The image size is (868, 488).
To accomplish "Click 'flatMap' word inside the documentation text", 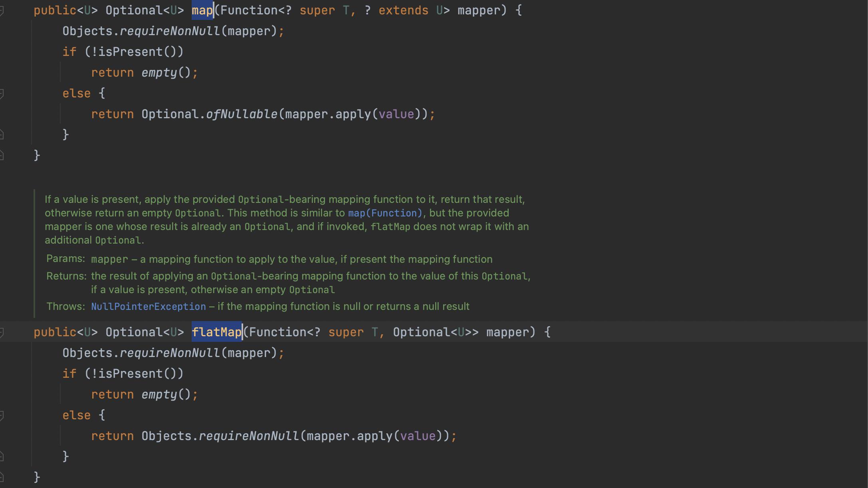I will coord(390,227).
